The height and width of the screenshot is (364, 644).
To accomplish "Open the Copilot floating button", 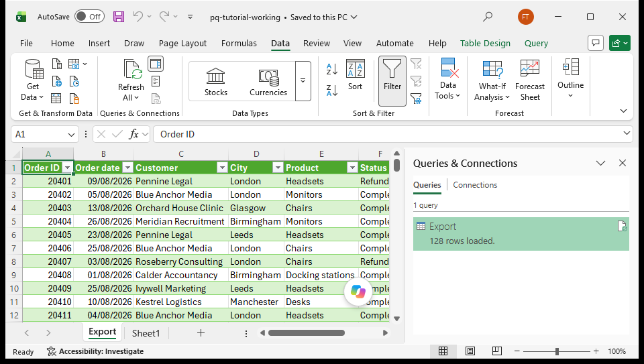I will pos(358,292).
